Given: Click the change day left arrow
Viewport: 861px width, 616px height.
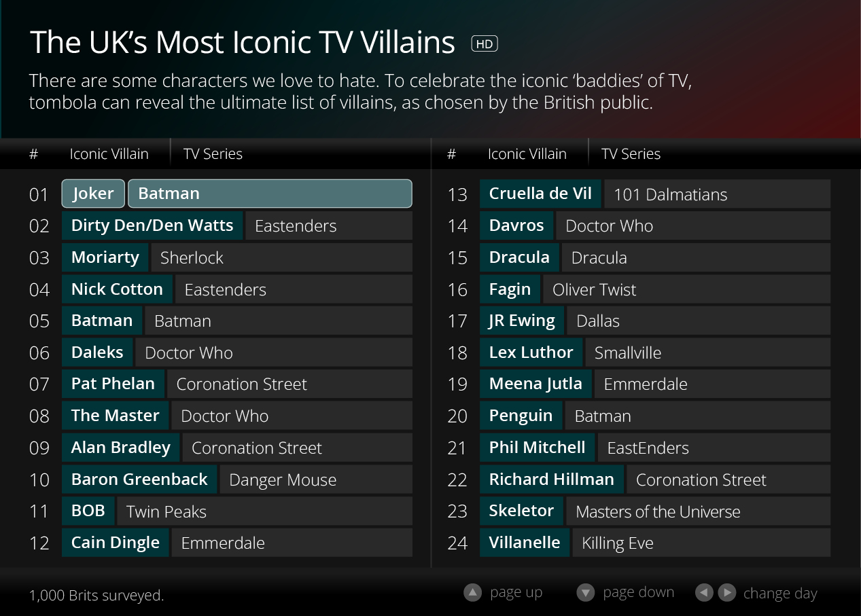Looking at the screenshot, I should click(x=704, y=593).
